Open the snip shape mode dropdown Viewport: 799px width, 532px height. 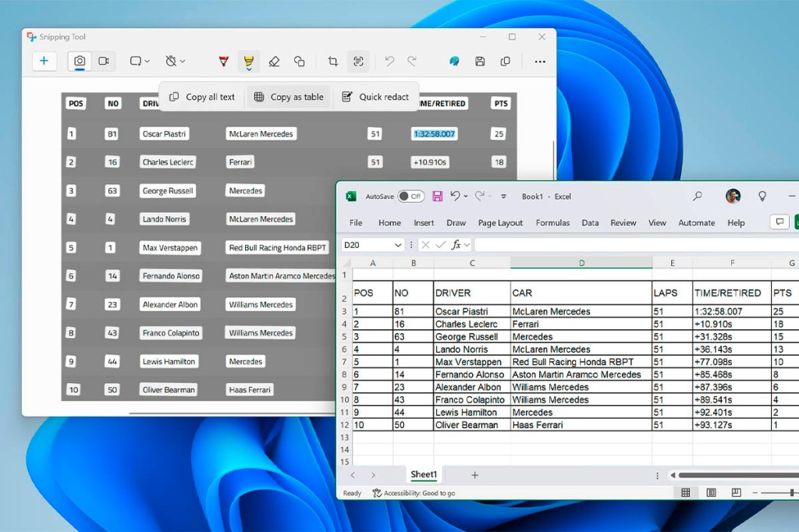140,61
